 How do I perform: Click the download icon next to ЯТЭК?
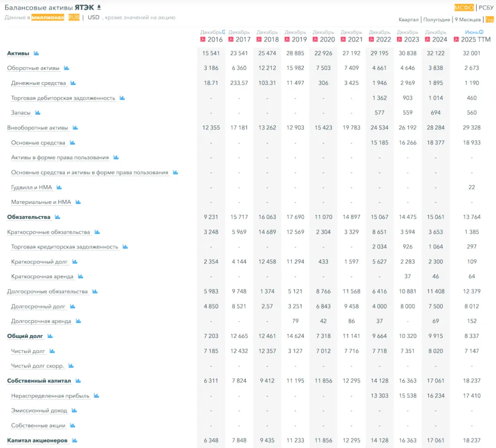pos(99,8)
